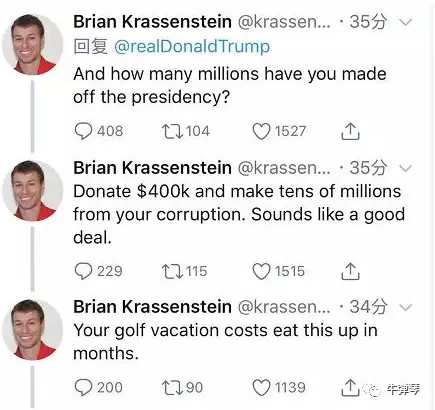Open avatar beside the golf vacation tweet
This screenshot has height=410, width=435.
pos(32,330)
